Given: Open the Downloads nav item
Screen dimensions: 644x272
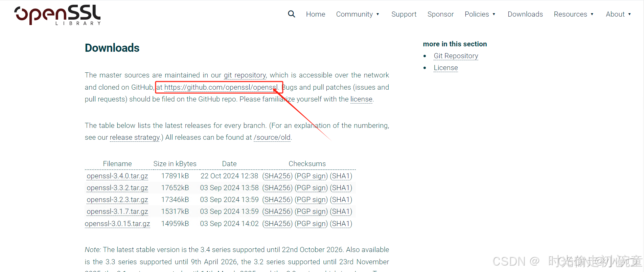Looking at the screenshot, I should (x=525, y=14).
